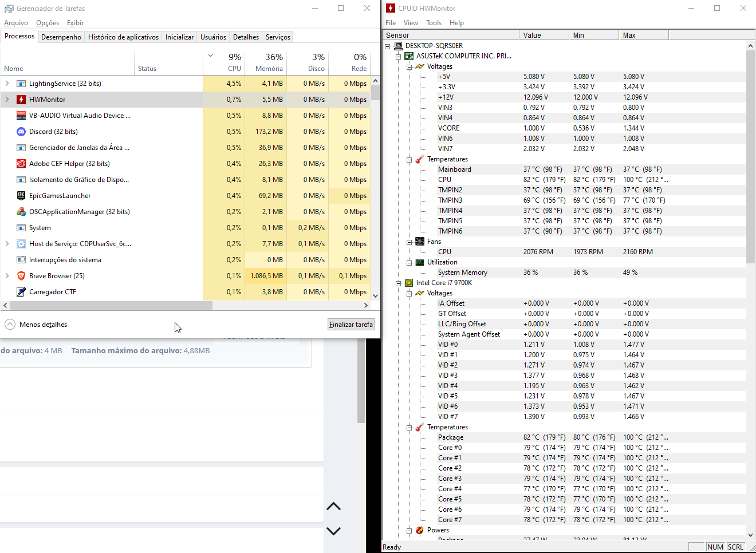Open the HWMonitor Help menu
The width and height of the screenshot is (756, 553).
456,23
